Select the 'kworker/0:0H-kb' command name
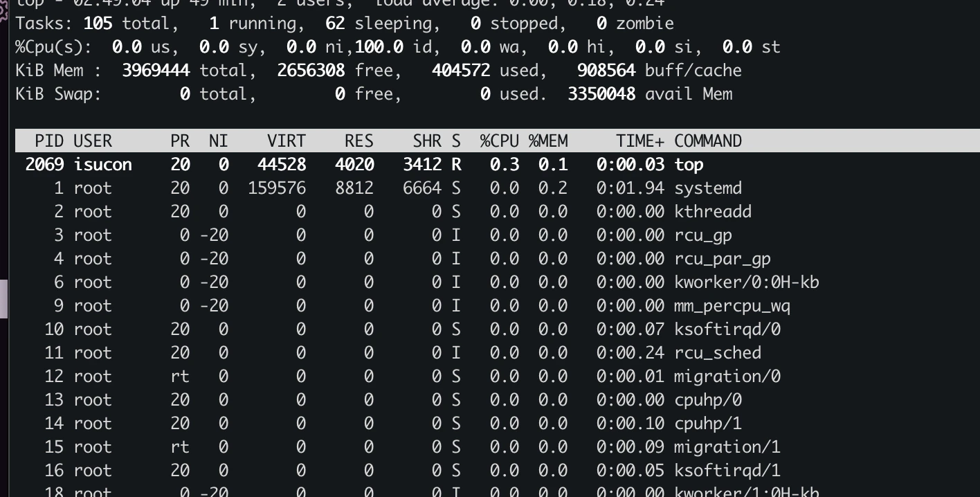 pos(747,282)
